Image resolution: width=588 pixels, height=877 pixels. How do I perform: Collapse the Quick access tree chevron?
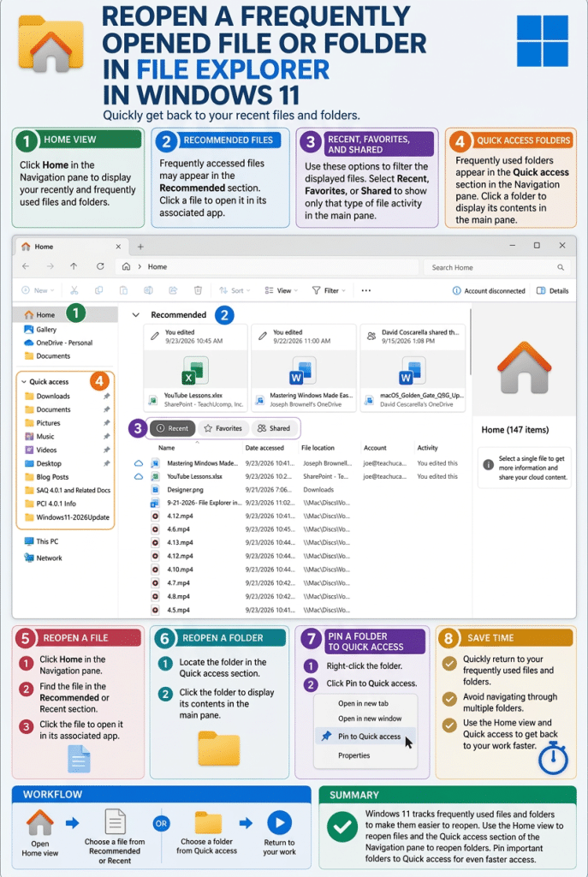(23, 382)
